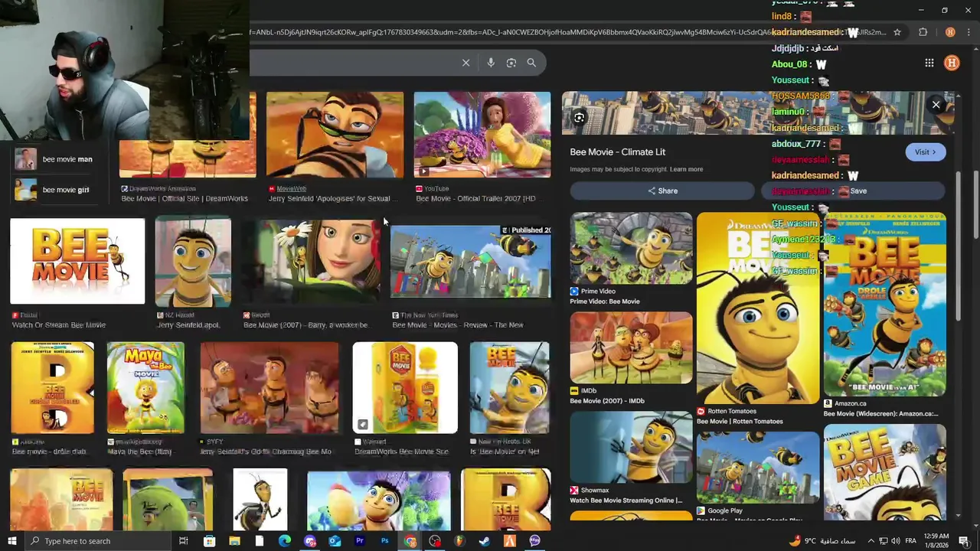The width and height of the screenshot is (980, 551).
Task: Open the 'Watch Or Stream Bee Movie' logo image
Action: tap(77, 261)
